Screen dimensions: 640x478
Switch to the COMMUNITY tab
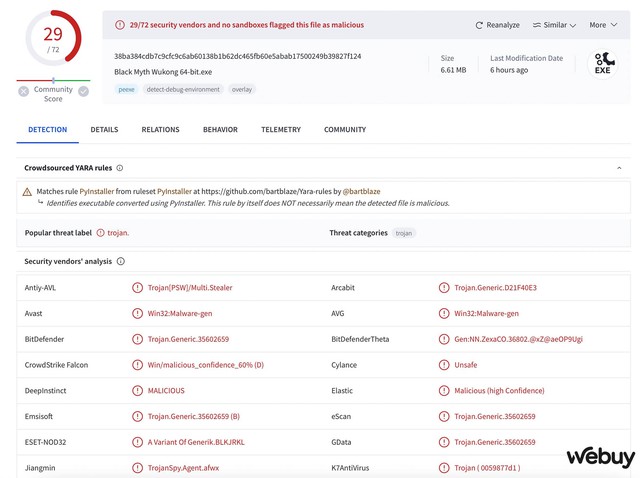coord(345,129)
